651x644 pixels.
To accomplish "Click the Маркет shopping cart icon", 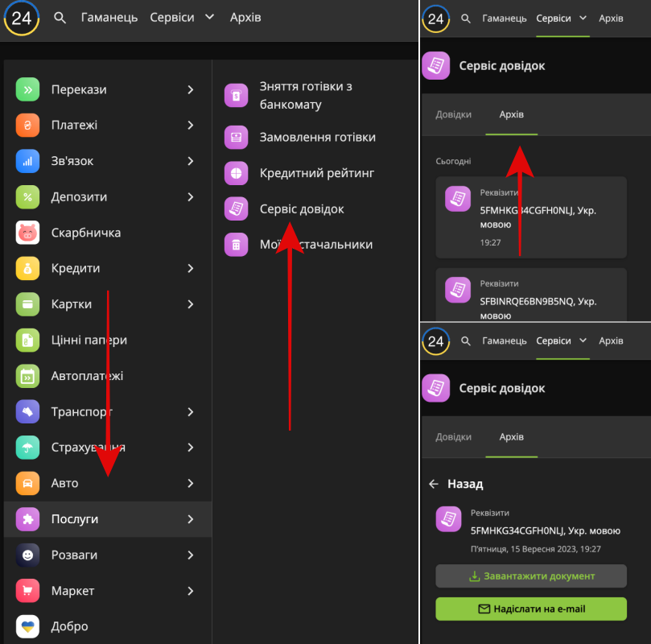I will [x=27, y=591].
